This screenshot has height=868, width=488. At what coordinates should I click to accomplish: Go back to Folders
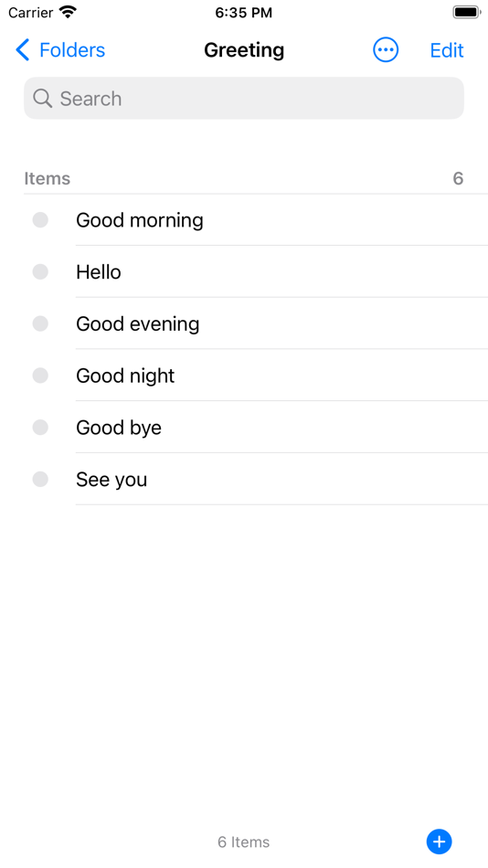tap(59, 50)
